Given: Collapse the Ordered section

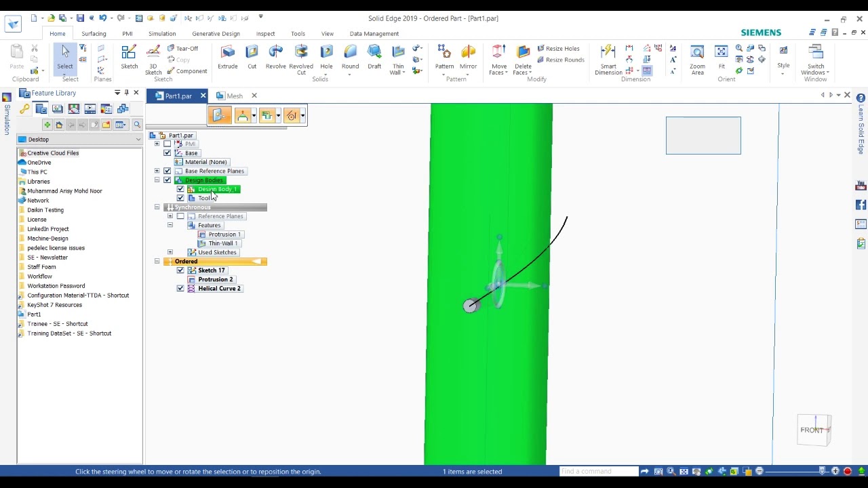Looking at the screenshot, I should (157, 262).
